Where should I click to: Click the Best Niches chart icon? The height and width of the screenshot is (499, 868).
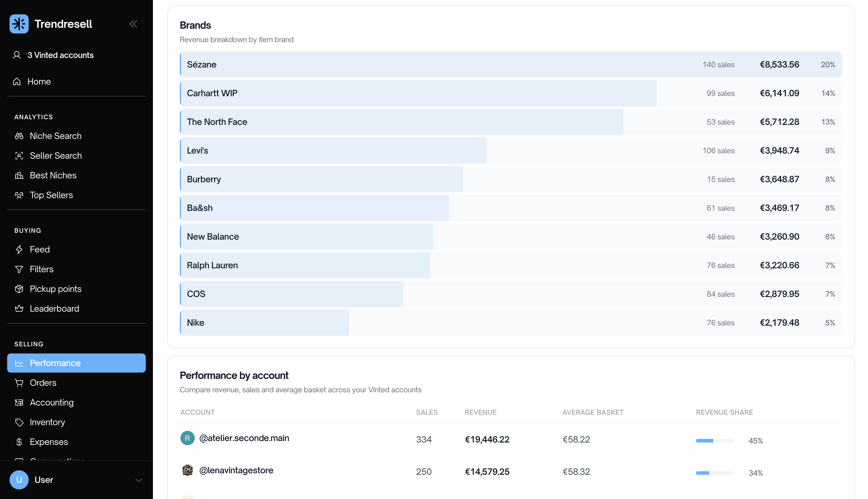tap(19, 175)
